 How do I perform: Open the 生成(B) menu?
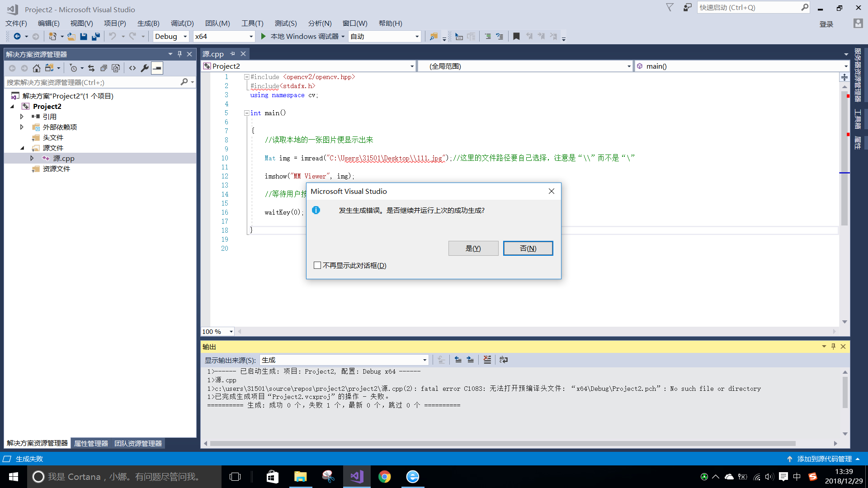tap(148, 23)
